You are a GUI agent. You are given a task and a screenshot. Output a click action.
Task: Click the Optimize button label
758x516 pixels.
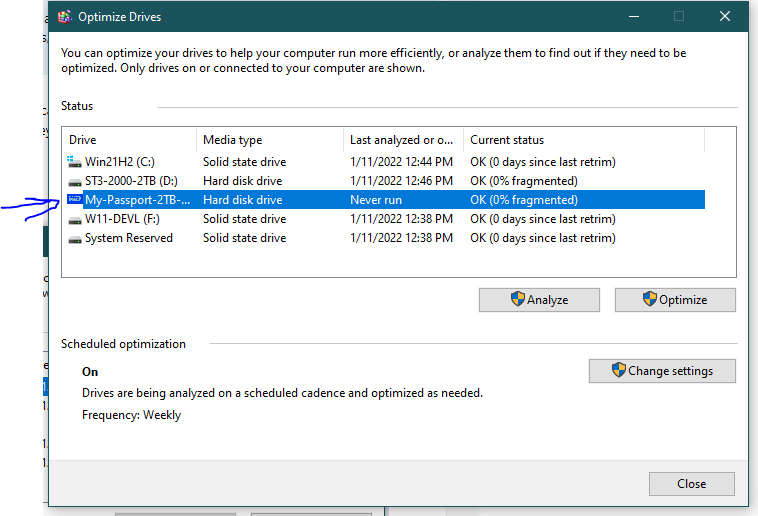point(683,300)
